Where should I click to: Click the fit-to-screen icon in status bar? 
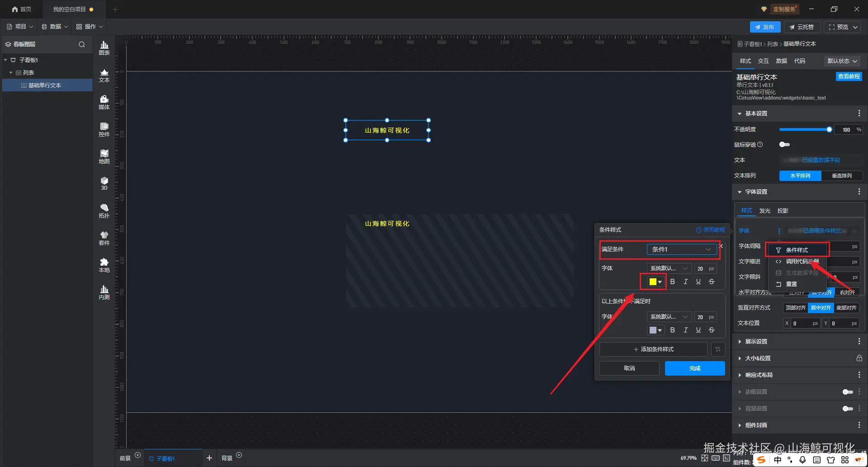[705, 458]
